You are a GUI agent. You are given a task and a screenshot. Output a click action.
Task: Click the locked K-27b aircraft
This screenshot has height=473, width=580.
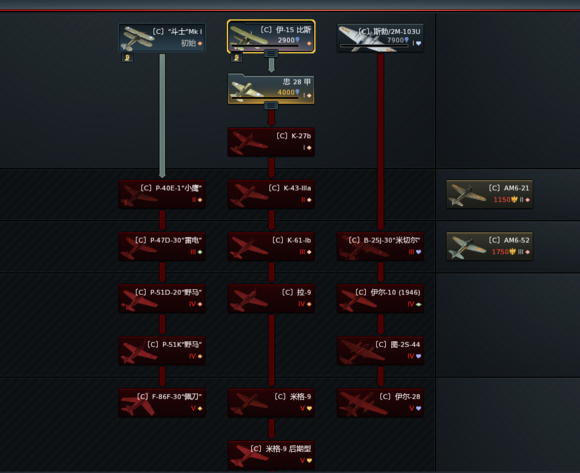pyautogui.click(x=271, y=142)
